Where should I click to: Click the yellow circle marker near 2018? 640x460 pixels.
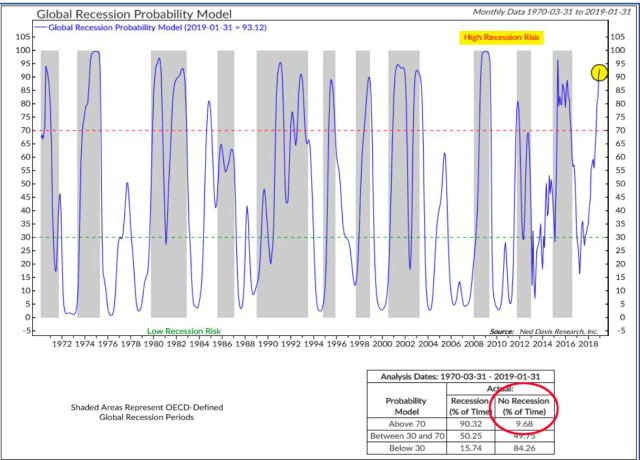point(600,72)
